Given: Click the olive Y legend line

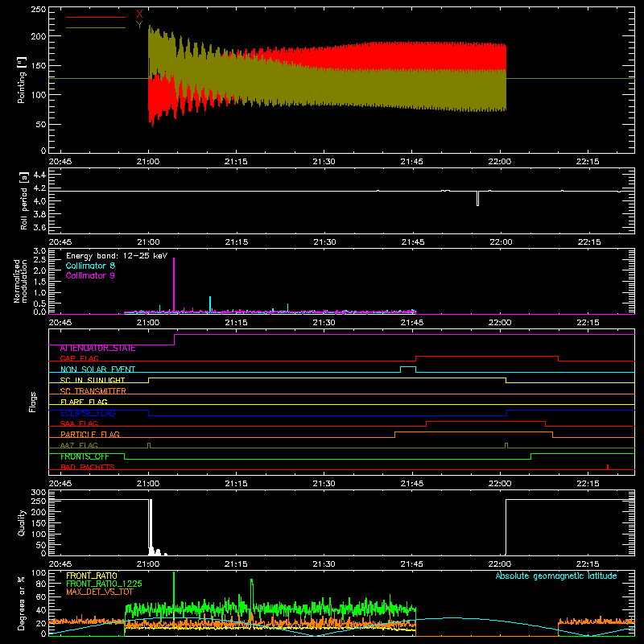Looking at the screenshot, I should tap(96, 28).
